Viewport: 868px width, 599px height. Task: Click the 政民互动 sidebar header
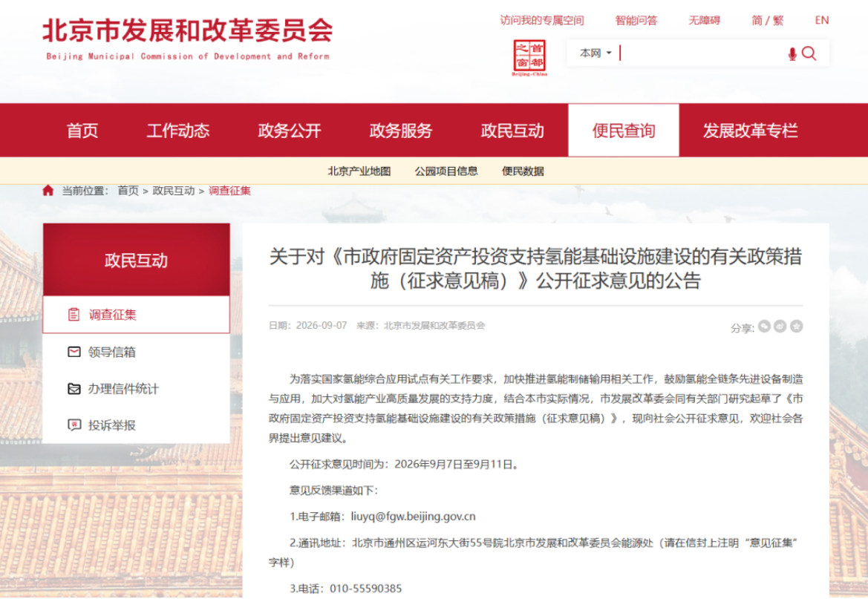136,260
